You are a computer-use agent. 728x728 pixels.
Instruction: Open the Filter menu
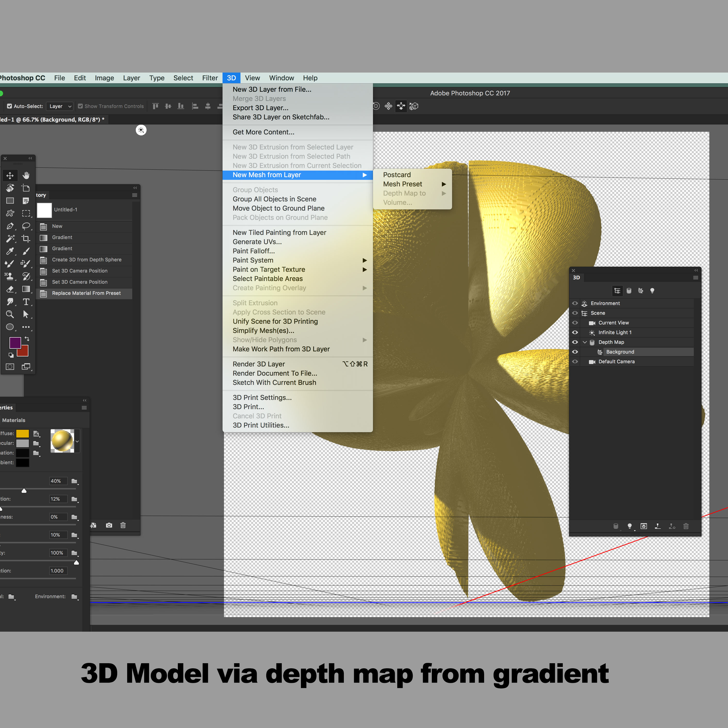pos(210,78)
